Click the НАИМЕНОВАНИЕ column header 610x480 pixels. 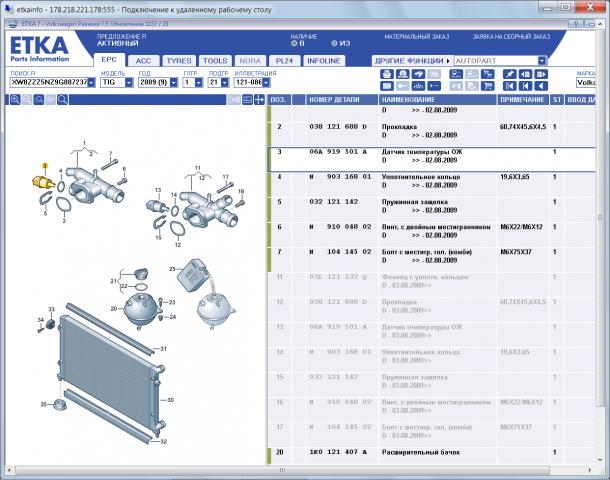[438, 100]
